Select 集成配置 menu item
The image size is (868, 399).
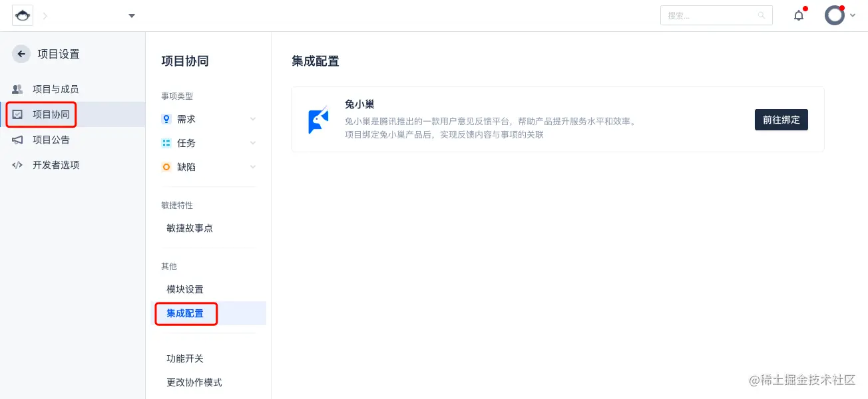pyautogui.click(x=185, y=313)
